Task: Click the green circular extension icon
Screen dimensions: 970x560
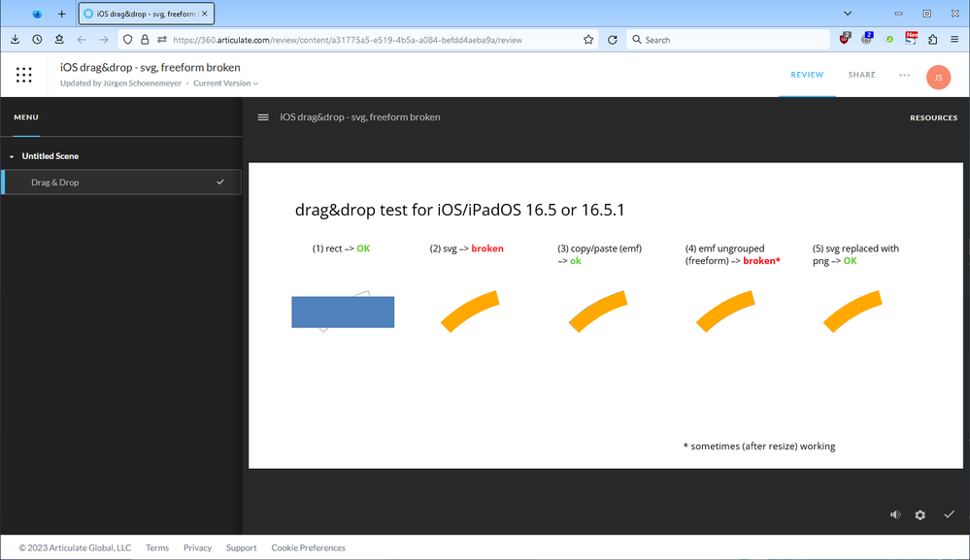Action: [x=889, y=40]
